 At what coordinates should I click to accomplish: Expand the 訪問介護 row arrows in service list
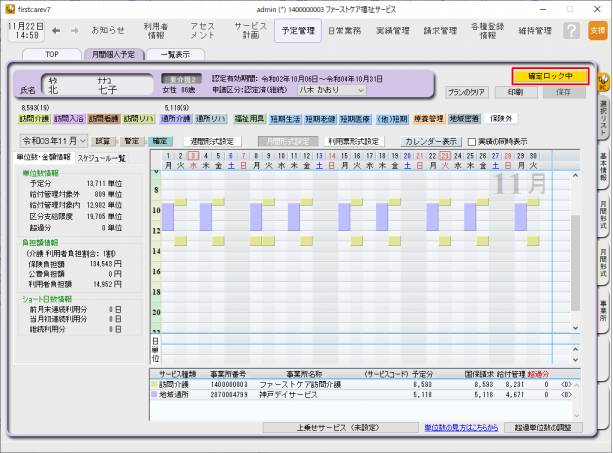point(566,383)
